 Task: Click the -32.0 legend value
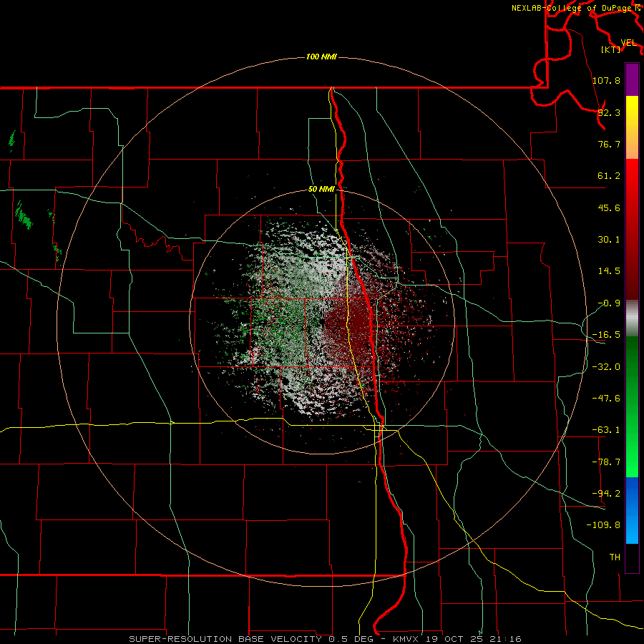tap(606, 367)
